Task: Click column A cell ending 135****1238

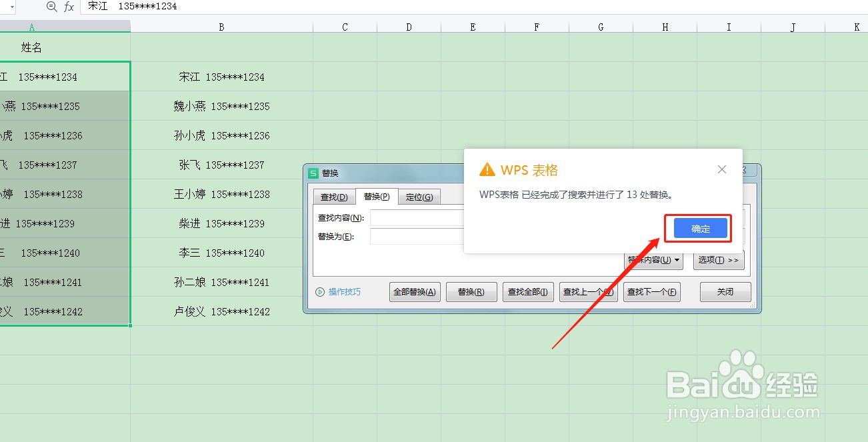Action: coord(65,194)
